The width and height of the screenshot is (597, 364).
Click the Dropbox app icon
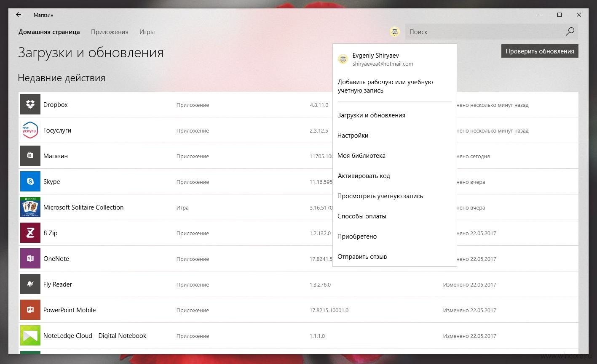30,105
